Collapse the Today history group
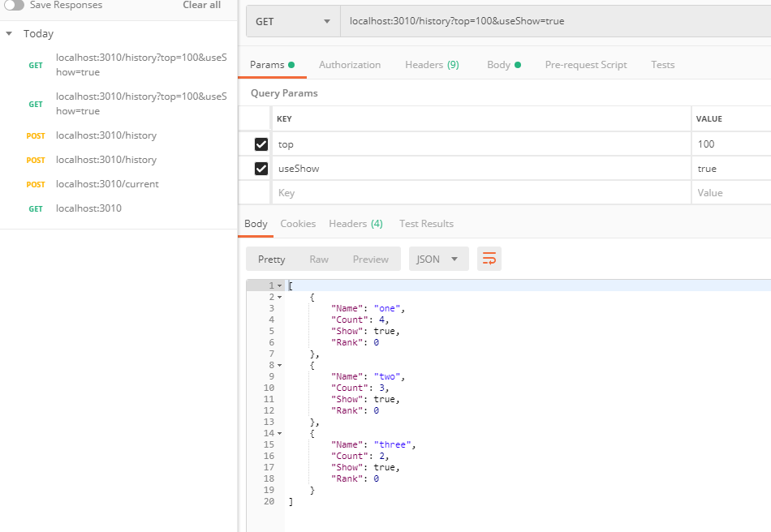 click(x=9, y=34)
